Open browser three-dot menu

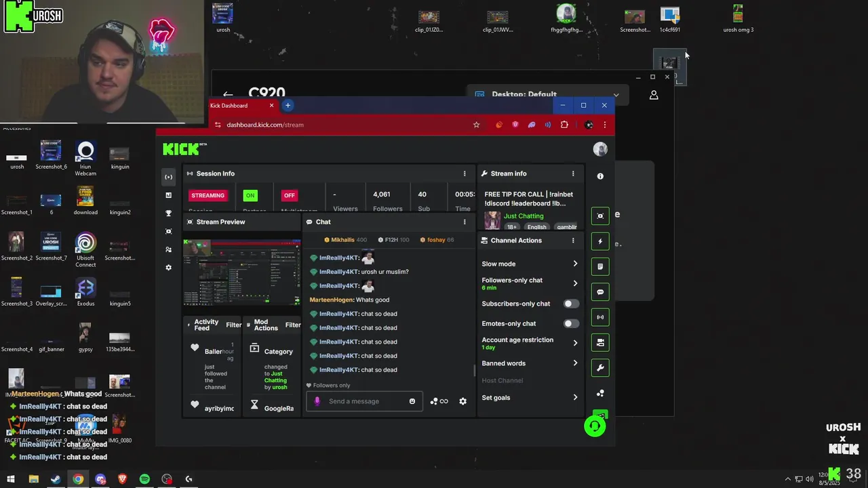pos(605,125)
